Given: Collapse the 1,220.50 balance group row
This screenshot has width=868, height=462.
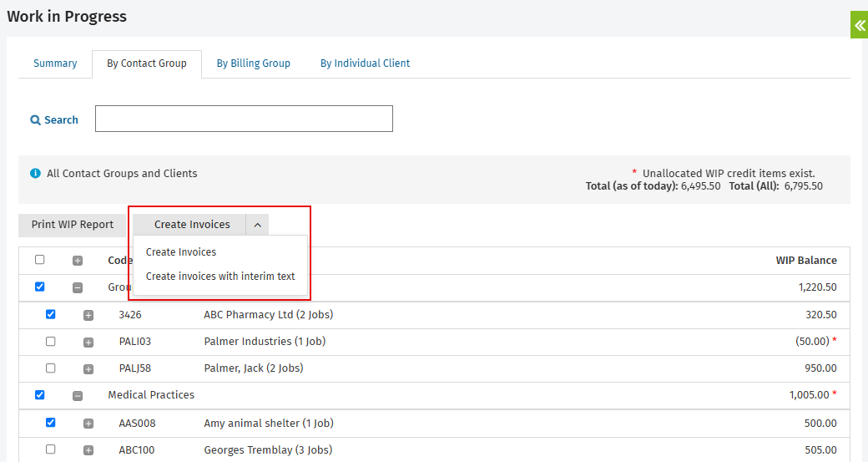Looking at the screenshot, I should (78, 287).
